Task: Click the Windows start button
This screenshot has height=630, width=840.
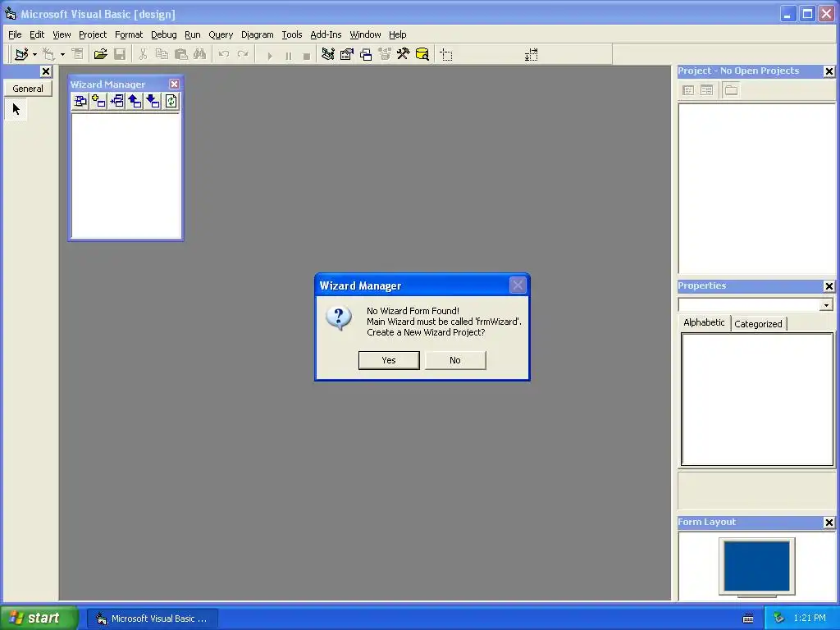Action: 38,619
